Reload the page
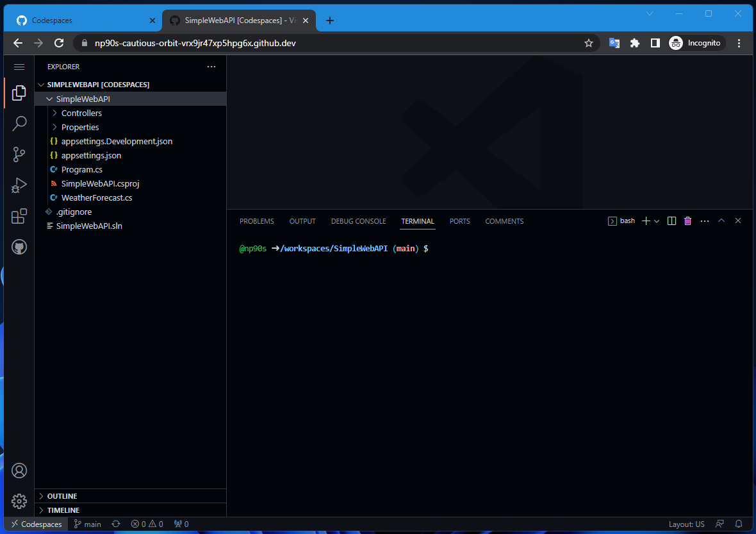The width and height of the screenshot is (756, 534). 59,43
